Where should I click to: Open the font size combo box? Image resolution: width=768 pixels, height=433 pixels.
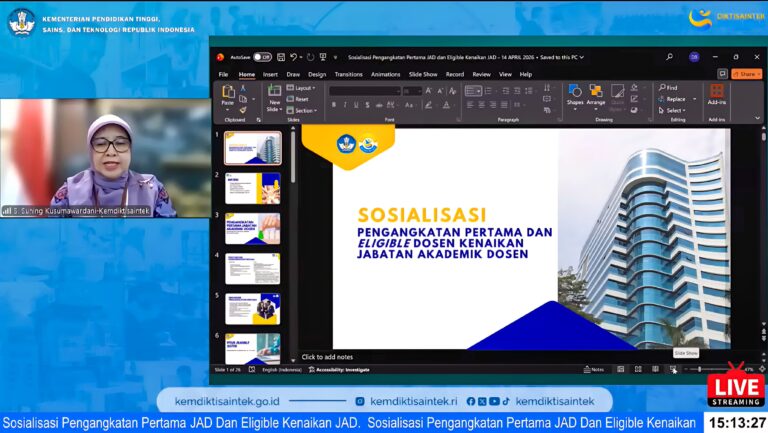412,91
